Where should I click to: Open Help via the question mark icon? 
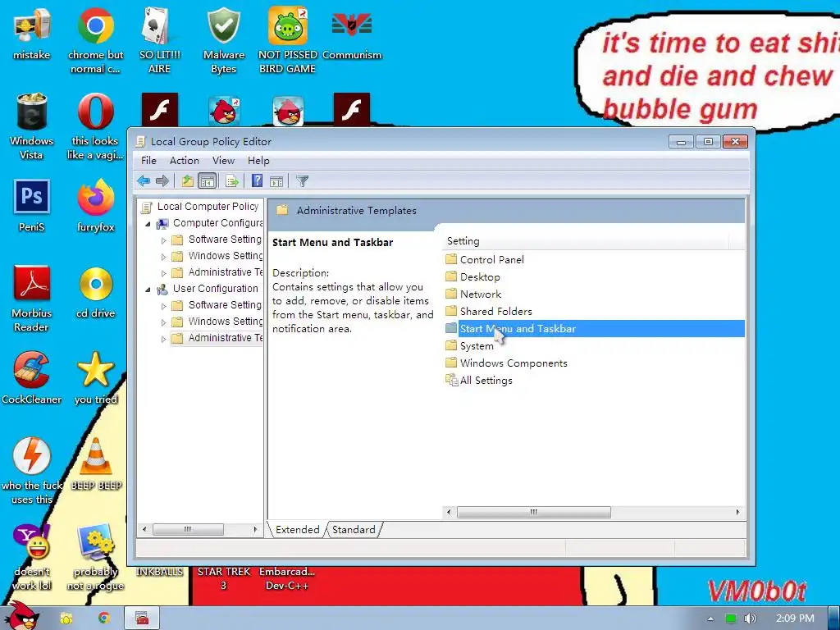pos(257,181)
